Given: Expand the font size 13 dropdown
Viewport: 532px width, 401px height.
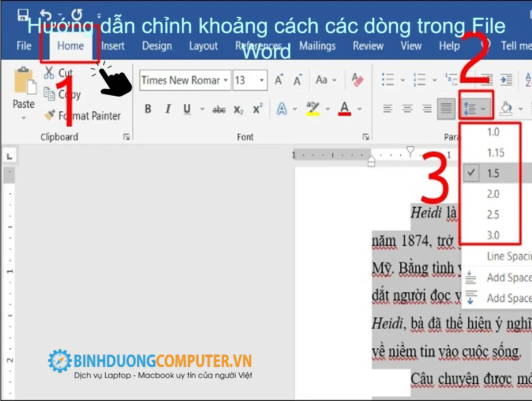Looking at the screenshot, I should click(x=262, y=81).
